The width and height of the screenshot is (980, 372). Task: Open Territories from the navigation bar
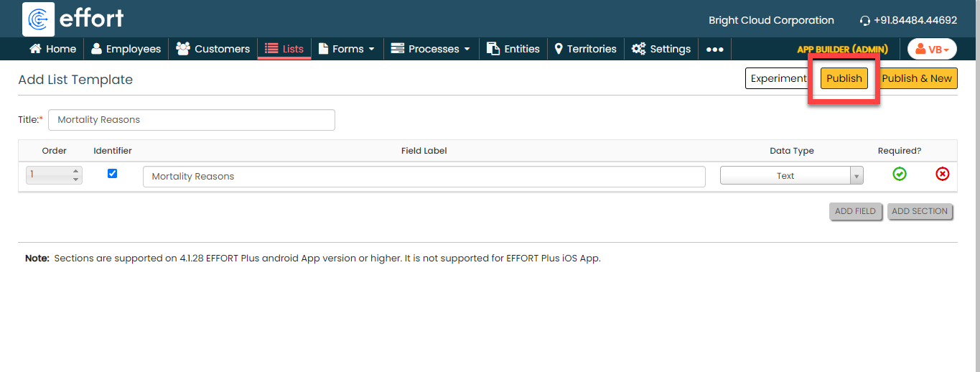(x=585, y=49)
